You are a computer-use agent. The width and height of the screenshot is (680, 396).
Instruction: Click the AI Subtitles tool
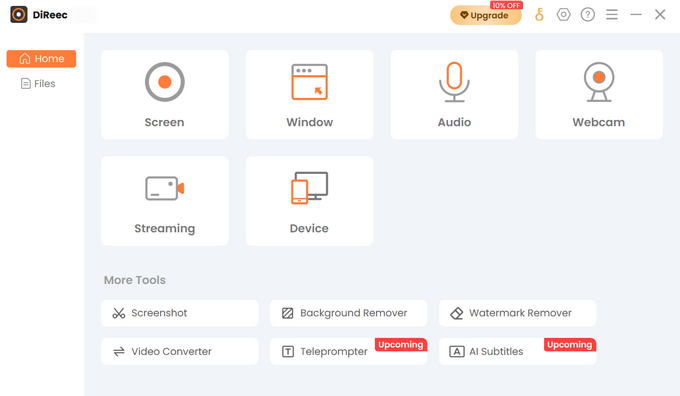(x=517, y=351)
